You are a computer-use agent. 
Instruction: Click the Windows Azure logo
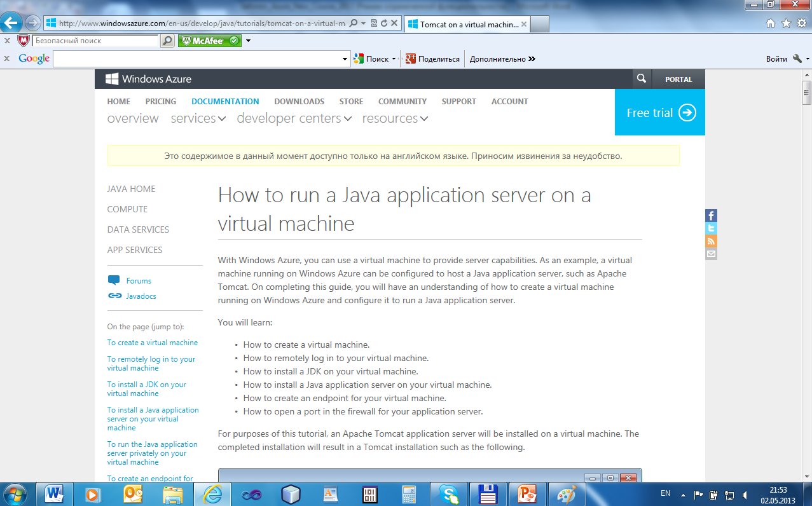pos(148,79)
